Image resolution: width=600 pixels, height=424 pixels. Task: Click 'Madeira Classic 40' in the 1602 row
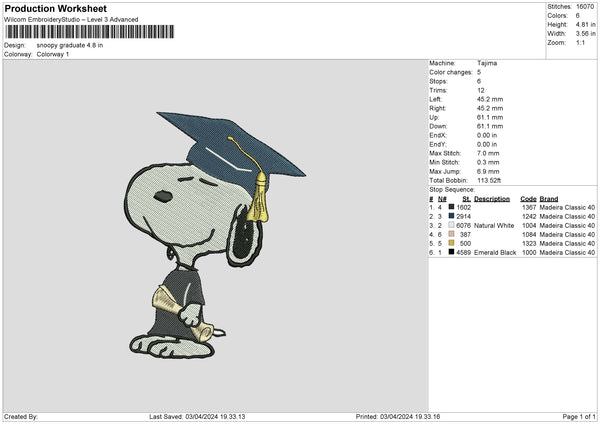tap(567, 207)
